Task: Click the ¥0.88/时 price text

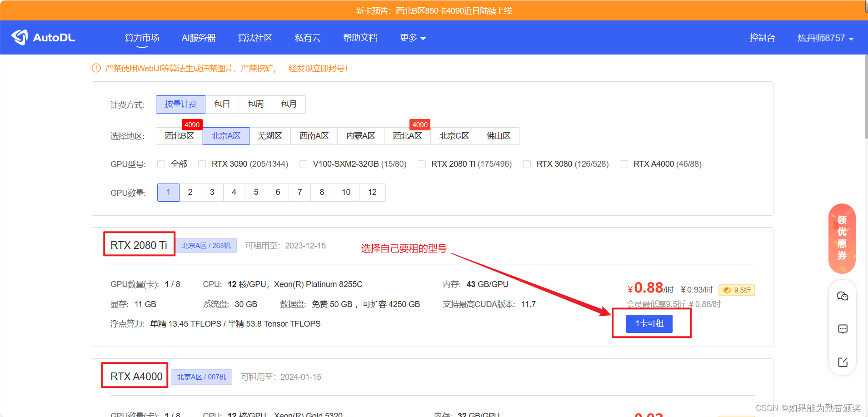Action: pyautogui.click(x=650, y=288)
